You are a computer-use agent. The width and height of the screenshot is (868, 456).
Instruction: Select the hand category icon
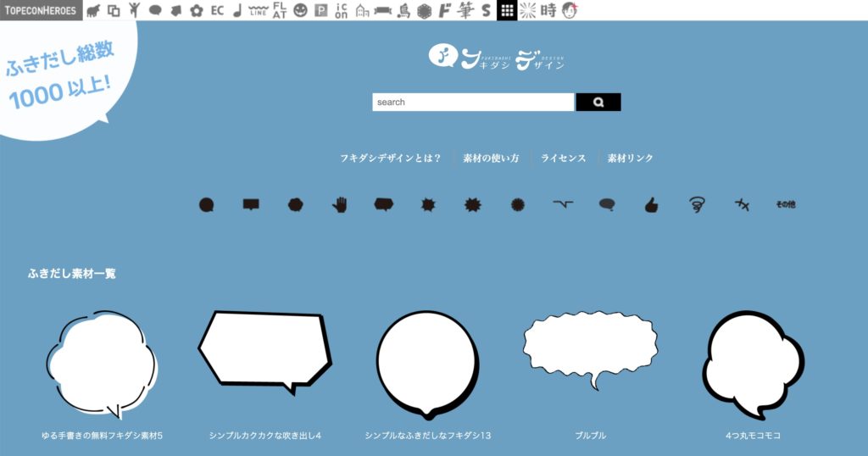pyautogui.click(x=340, y=205)
